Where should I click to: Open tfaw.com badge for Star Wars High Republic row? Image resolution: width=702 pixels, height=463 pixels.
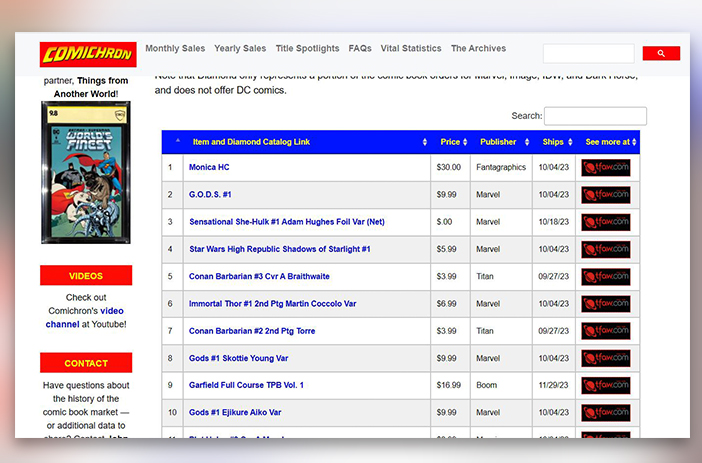click(606, 249)
